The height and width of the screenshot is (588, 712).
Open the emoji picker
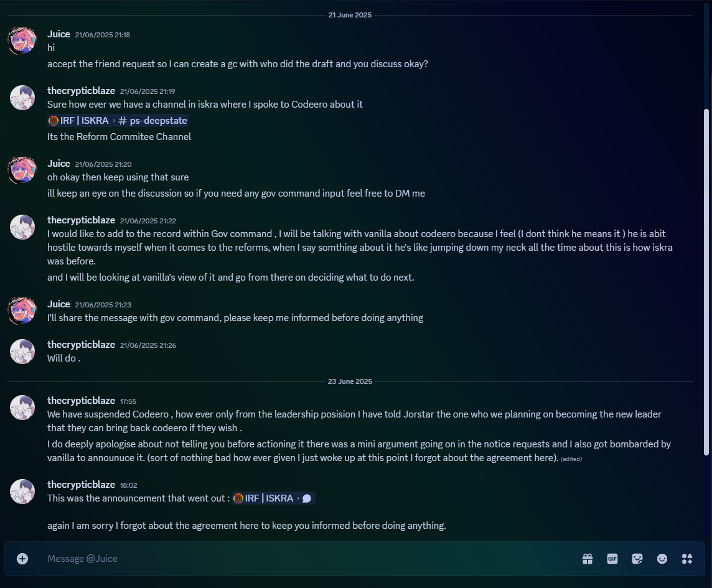(x=662, y=559)
